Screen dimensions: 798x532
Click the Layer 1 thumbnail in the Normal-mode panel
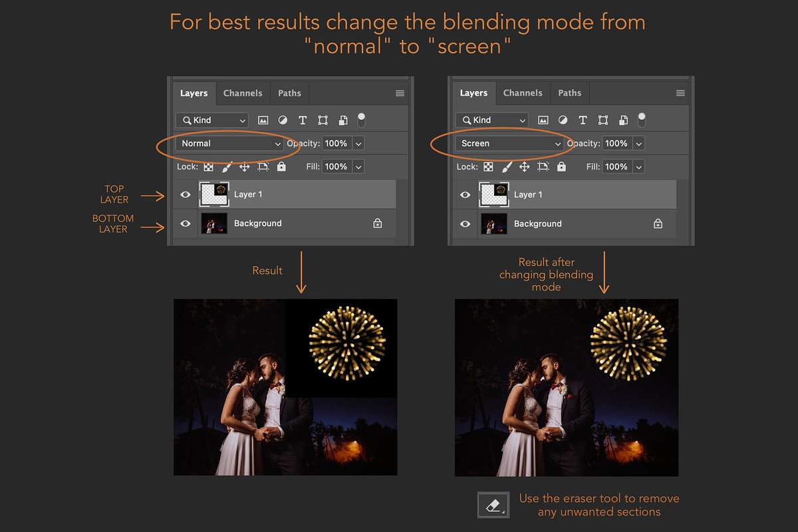pyautogui.click(x=214, y=195)
